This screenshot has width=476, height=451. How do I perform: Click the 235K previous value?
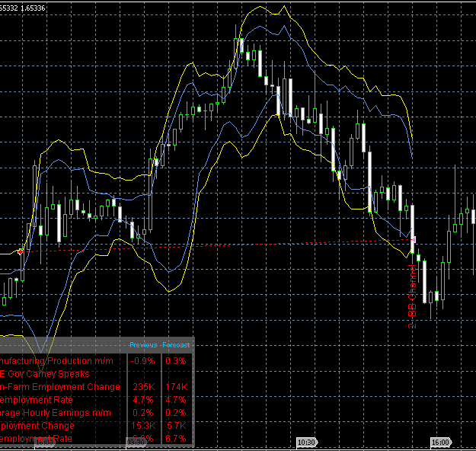pos(144,387)
